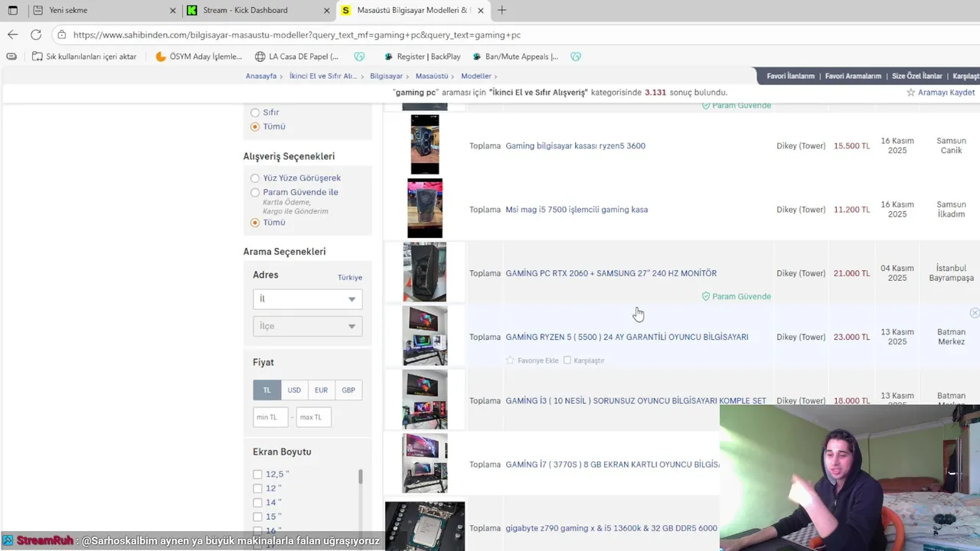Open thumbnail of ryzen5 3600 listing
Image resolution: width=980 pixels, height=551 pixels.
[x=425, y=145]
